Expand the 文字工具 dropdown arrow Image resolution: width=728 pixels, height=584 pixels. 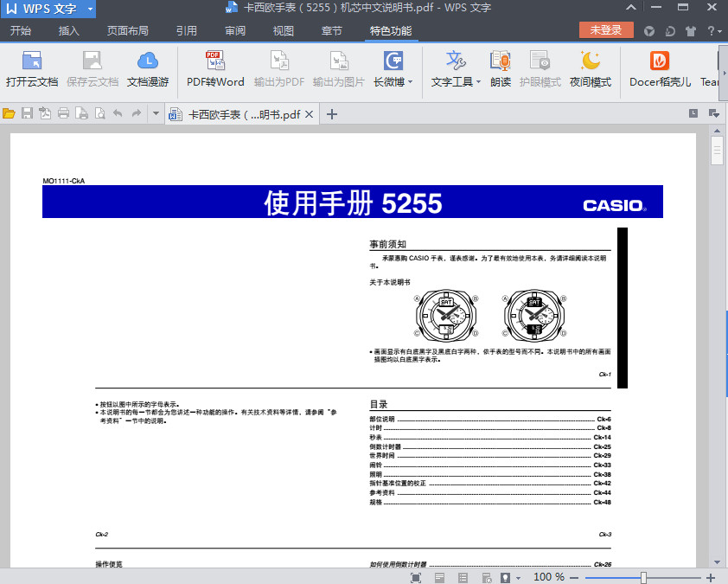click(478, 82)
